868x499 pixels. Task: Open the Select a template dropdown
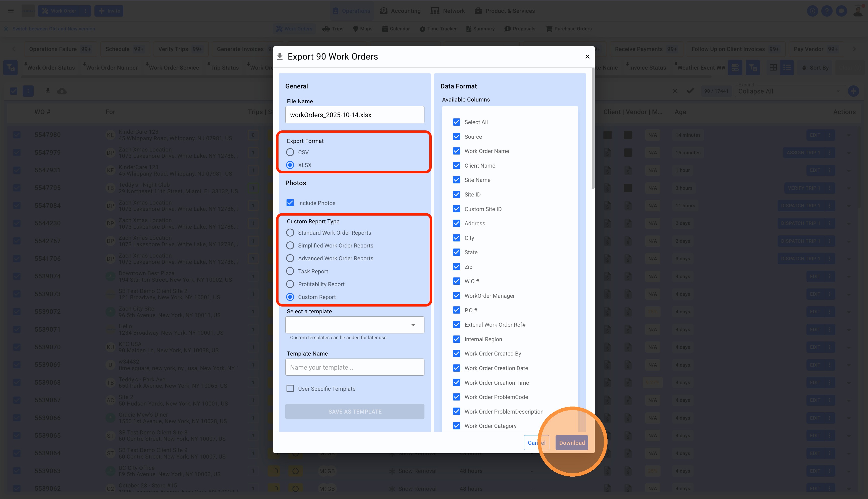pyautogui.click(x=355, y=325)
